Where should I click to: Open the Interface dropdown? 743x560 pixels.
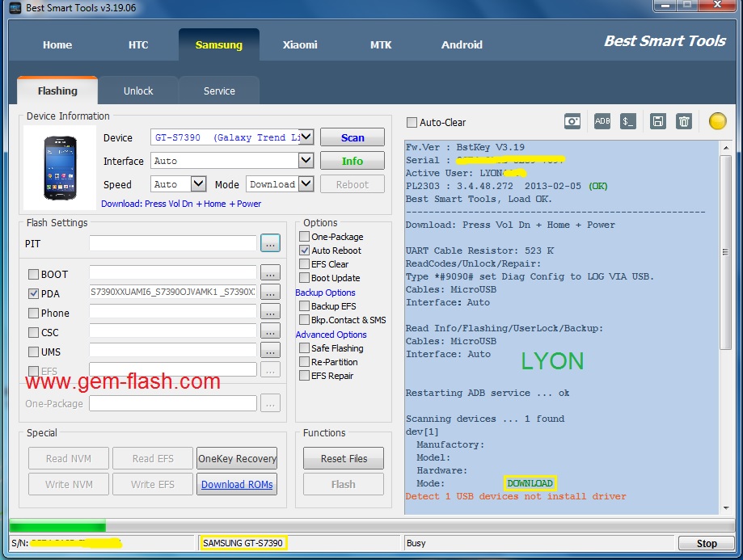click(x=306, y=161)
